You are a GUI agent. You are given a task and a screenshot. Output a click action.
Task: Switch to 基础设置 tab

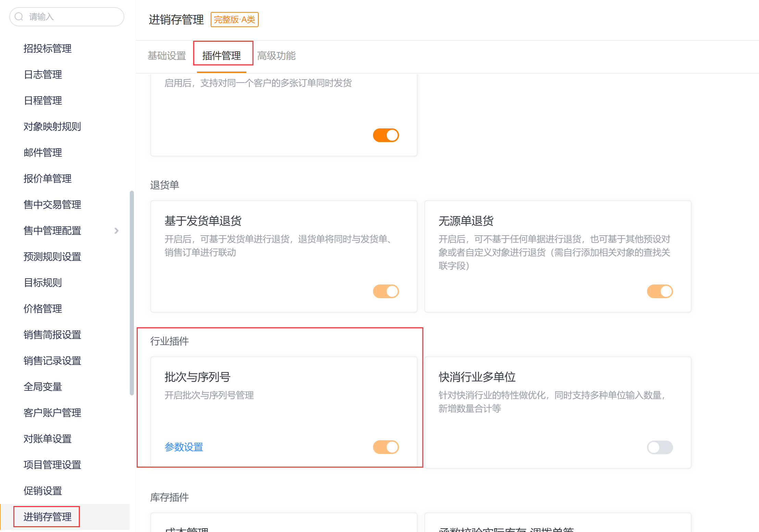(167, 55)
